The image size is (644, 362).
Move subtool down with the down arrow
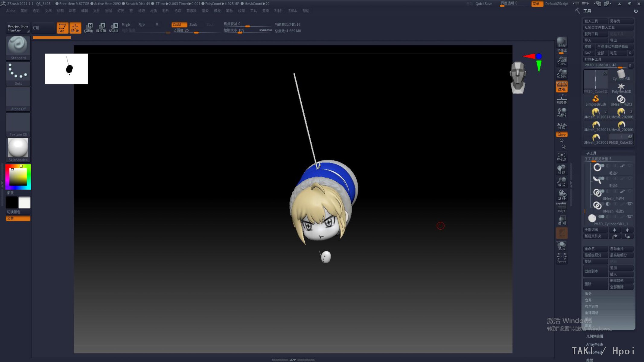(x=627, y=230)
